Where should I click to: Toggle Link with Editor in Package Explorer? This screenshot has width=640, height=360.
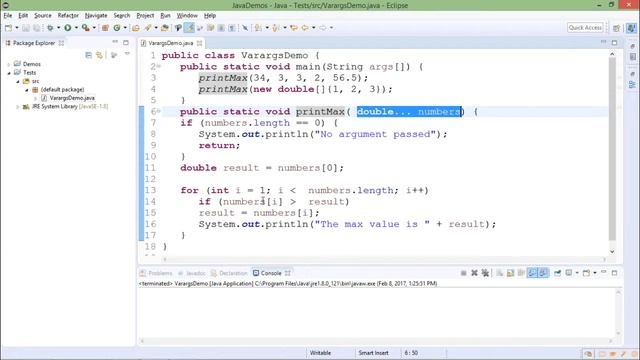pos(99,55)
